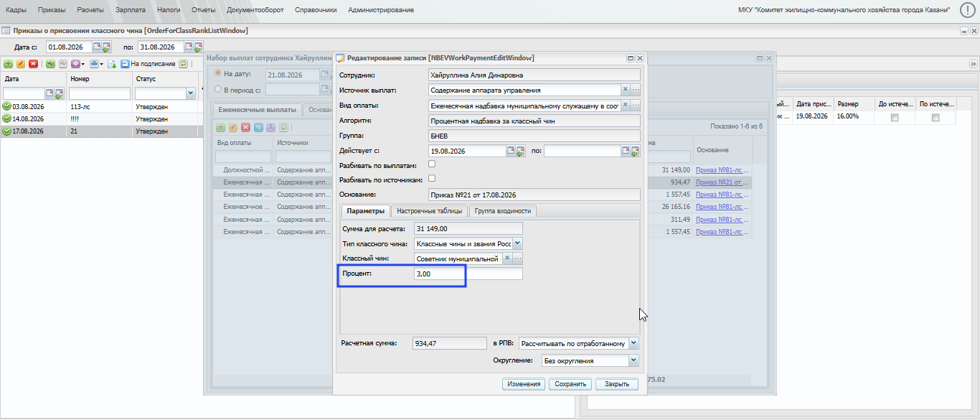Open calendar for the empty 'по' date in dialog
The height and width of the screenshot is (420, 980).
tap(626, 151)
